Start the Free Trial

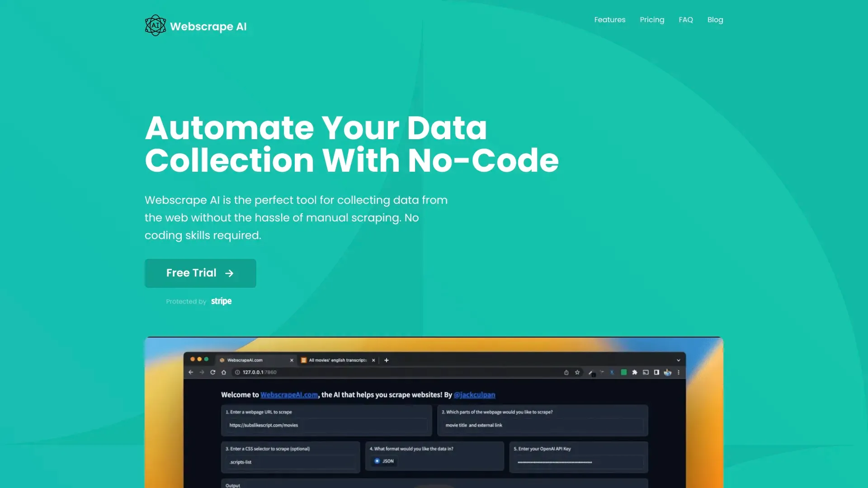tap(200, 273)
